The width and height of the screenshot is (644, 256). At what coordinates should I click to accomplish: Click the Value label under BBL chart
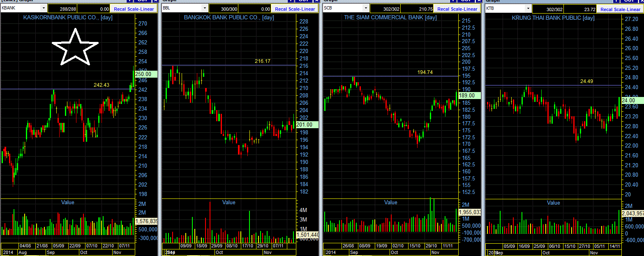click(229, 202)
